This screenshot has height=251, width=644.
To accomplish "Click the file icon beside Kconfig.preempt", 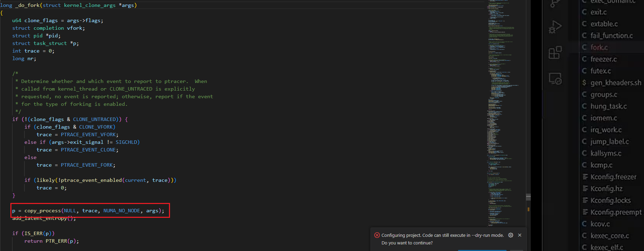I will point(585,212).
